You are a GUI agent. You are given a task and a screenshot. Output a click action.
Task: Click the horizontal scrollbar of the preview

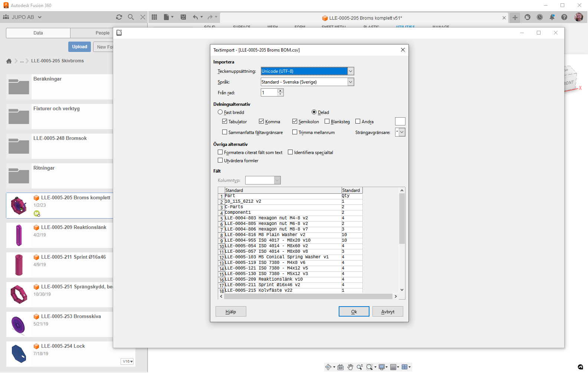coord(308,296)
